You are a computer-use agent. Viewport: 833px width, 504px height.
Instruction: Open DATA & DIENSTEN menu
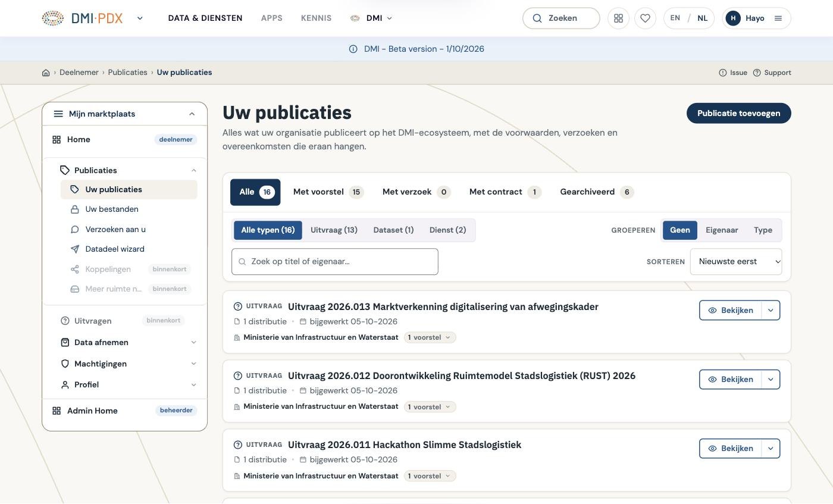[x=205, y=18]
